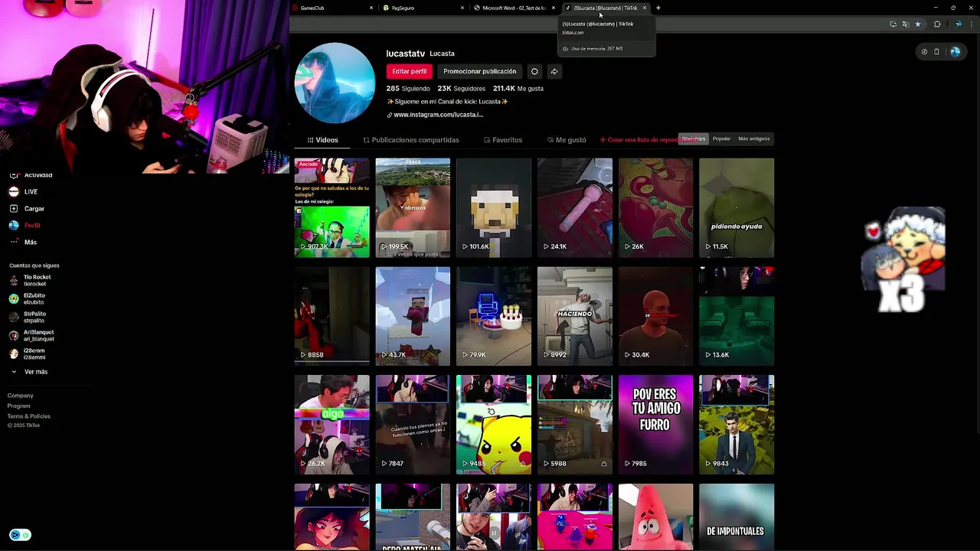Open the Company footer link

pos(21,396)
